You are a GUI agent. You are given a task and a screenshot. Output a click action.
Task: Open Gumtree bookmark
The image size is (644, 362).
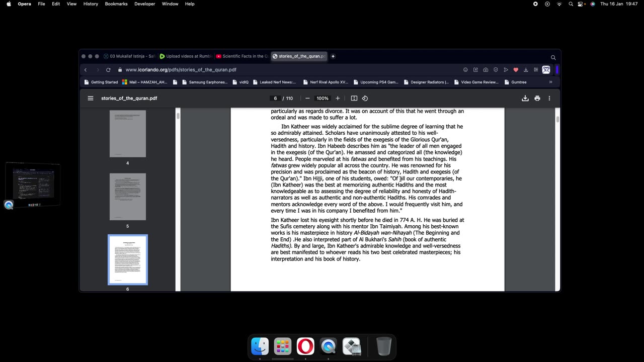tap(516, 82)
